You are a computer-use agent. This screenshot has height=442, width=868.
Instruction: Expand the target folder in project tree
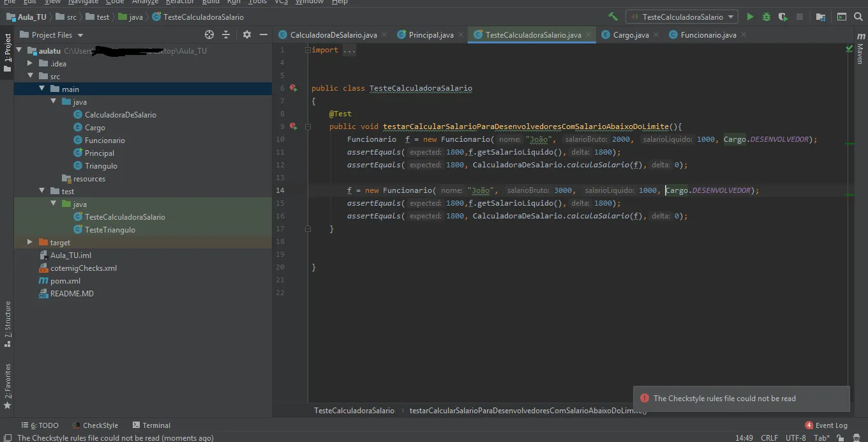click(30, 242)
